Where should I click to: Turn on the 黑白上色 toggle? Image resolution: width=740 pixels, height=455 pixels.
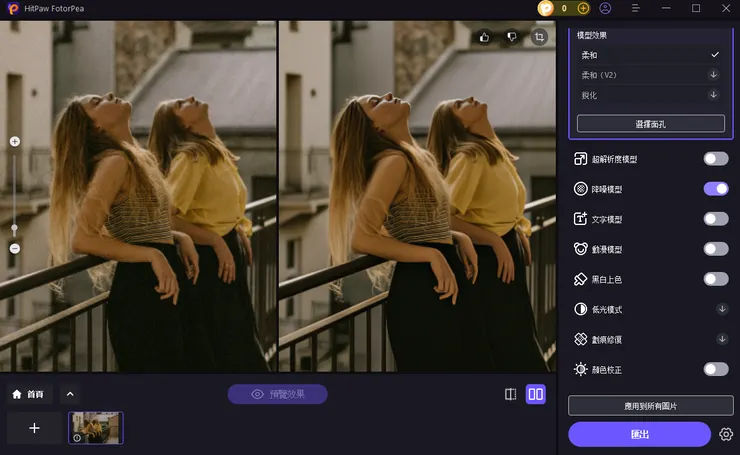(715, 279)
